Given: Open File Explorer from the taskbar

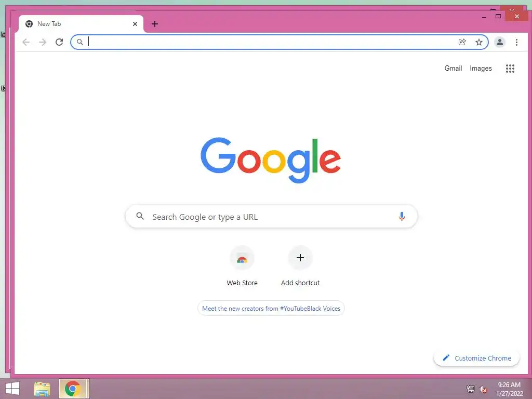Looking at the screenshot, I should tap(42, 389).
